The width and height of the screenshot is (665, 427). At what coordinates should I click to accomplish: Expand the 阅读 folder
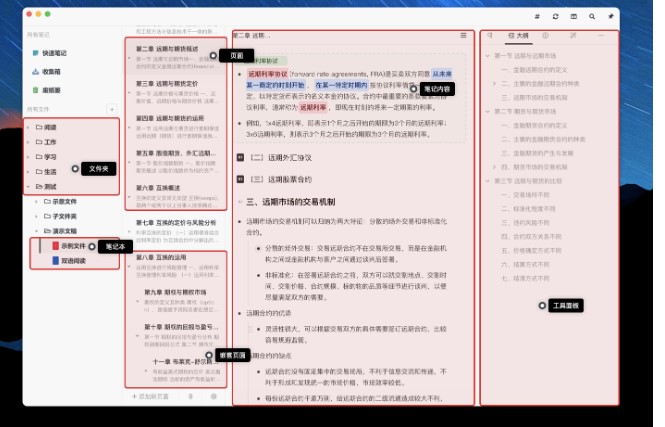[x=27, y=127]
